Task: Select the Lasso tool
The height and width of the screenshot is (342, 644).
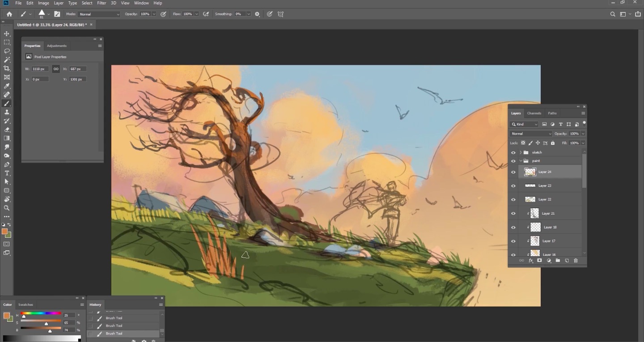Action: coord(7,51)
